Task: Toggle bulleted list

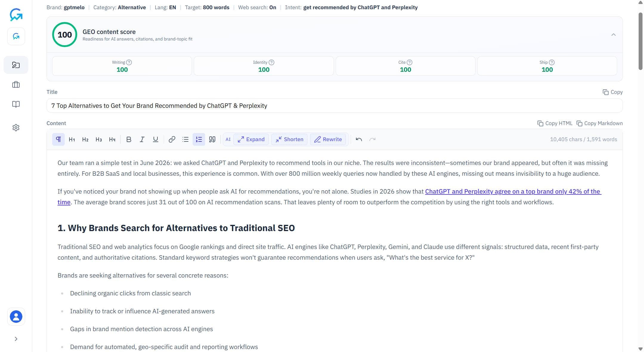Action: click(185, 139)
